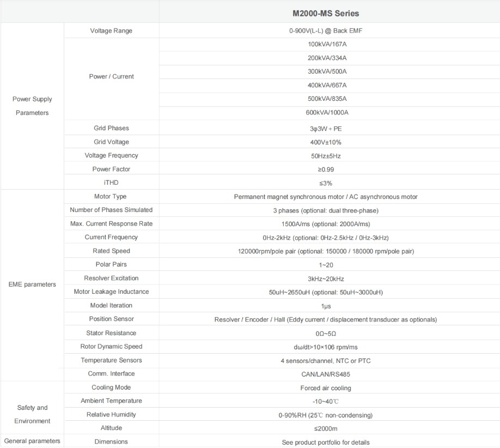Click the EME parameters section label

(x=32, y=284)
